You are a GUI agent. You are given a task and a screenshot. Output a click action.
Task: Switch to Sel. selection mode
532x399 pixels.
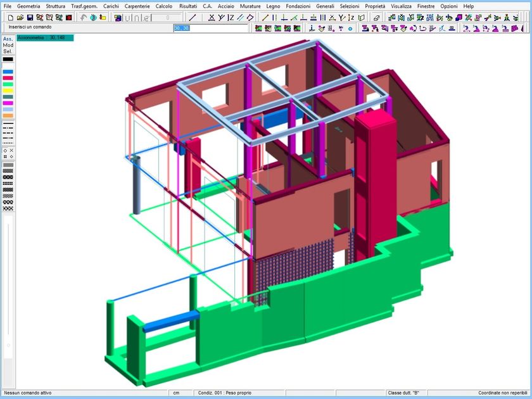tap(8, 51)
